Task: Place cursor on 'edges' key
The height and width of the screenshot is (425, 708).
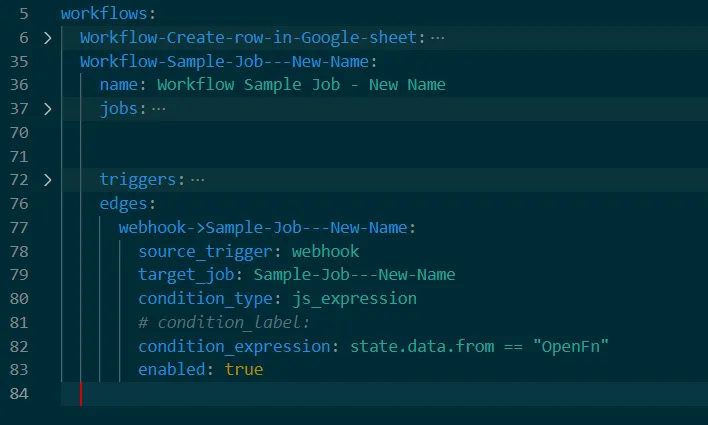Action: point(123,204)
